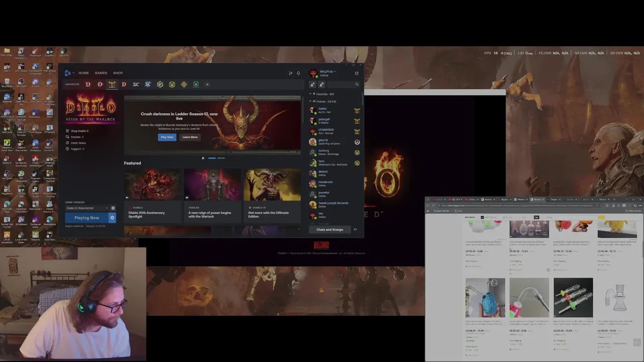Click the banner carousel play button
This screenshot has height=362, width=644.
[x=203, y=158]
